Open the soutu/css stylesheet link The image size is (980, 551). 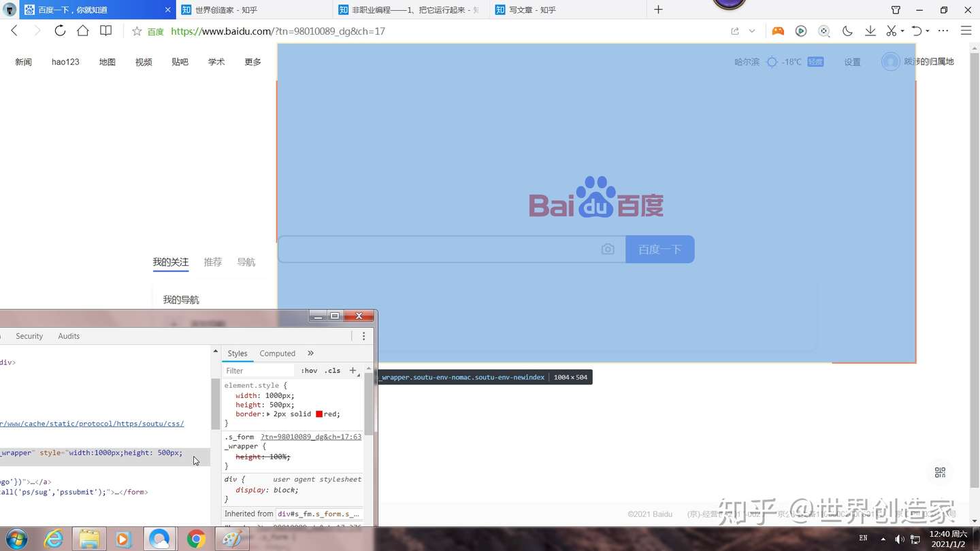(92, 423)
